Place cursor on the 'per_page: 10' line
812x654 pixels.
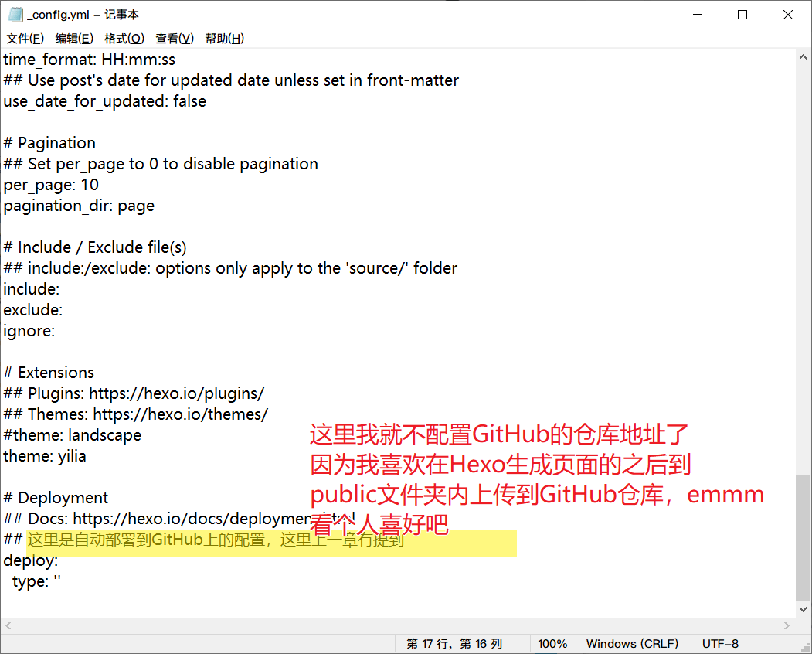[x=51, y=185]
